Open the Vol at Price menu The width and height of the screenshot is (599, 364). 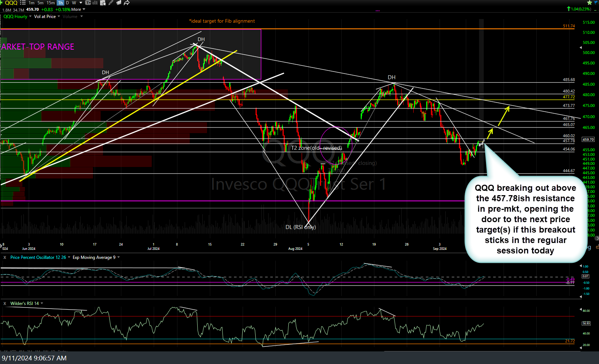(46, 16)
